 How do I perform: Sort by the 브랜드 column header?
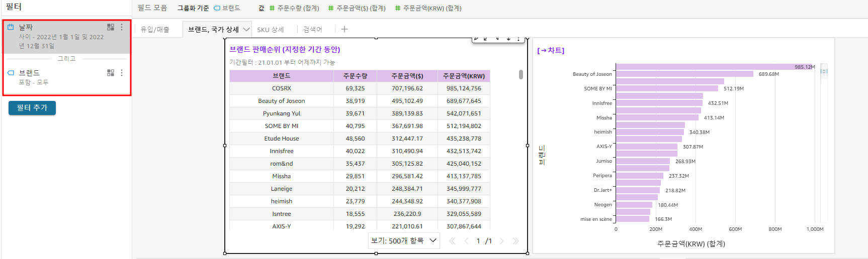pos(282,76)
